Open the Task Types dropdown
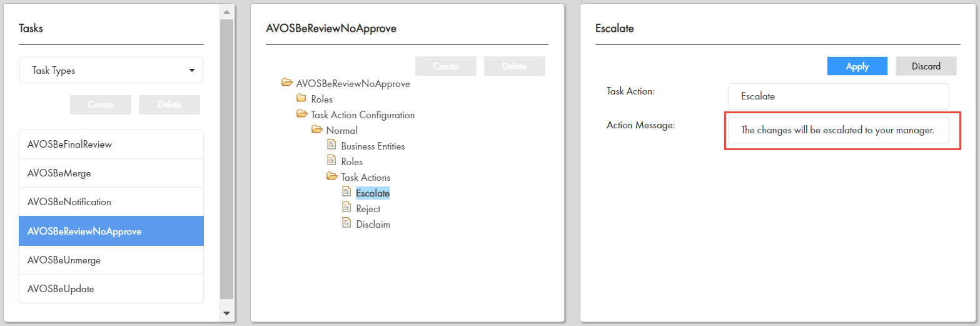 coord(111,70)
